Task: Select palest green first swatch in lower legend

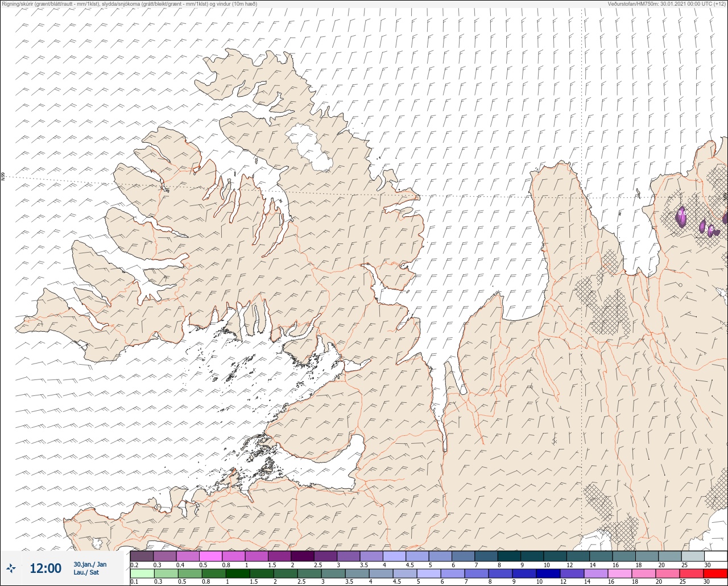Action: 142,573
